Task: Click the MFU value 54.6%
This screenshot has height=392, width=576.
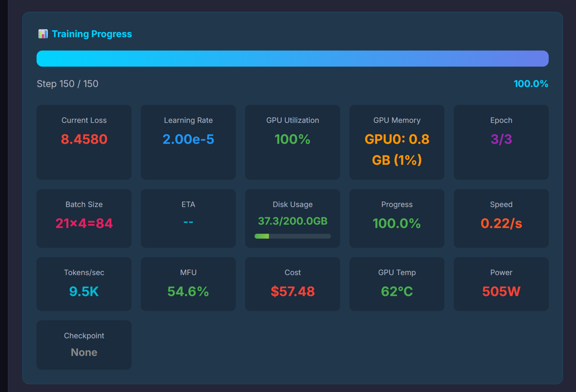Action: 188,291
